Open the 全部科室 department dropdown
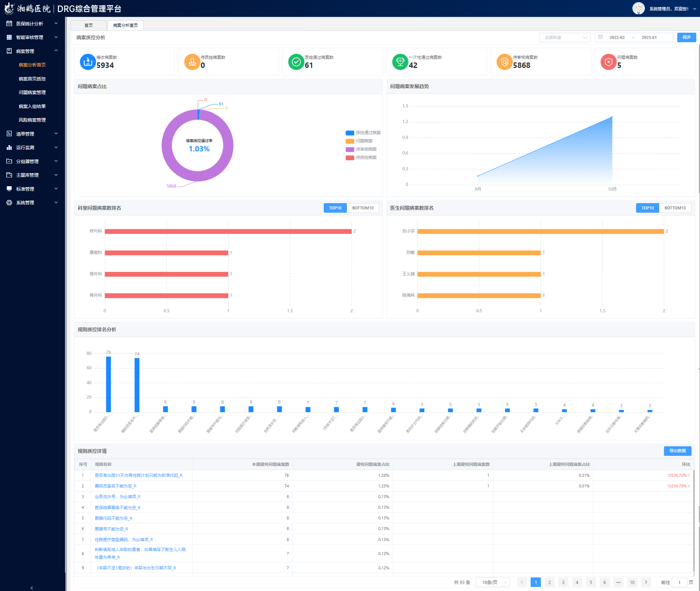 [565, 37]
